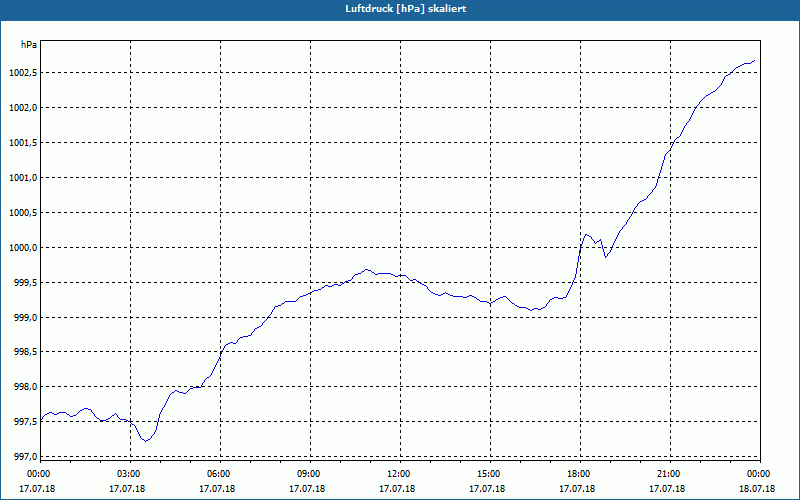
Task: Click the 18:00 time label
Action: [579, 474]
